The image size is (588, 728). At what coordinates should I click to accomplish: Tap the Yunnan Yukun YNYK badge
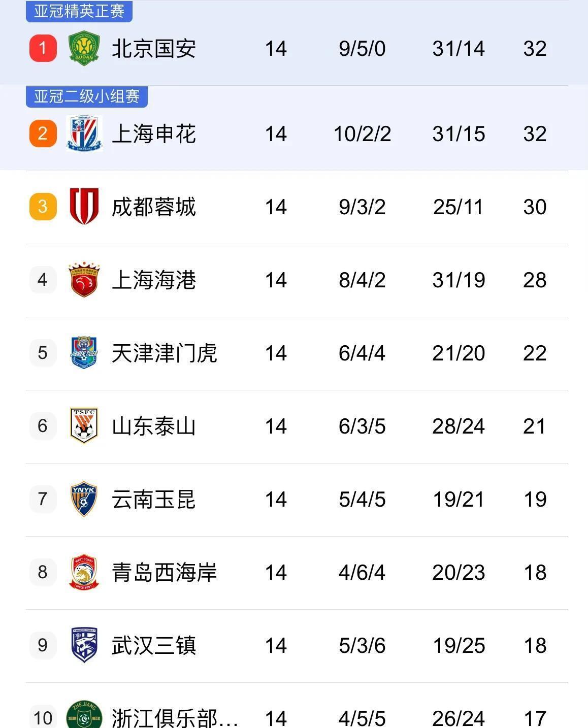tap(84, 499)
